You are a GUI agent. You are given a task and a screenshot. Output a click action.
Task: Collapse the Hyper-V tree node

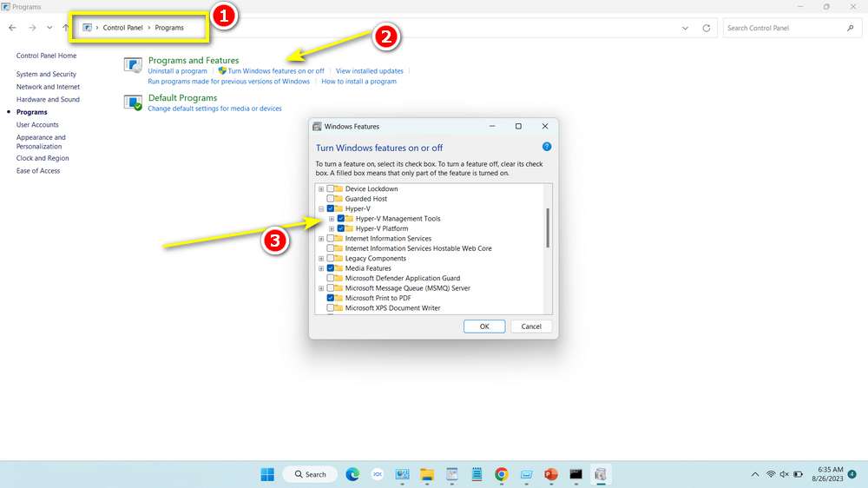(x=321, y=208)
